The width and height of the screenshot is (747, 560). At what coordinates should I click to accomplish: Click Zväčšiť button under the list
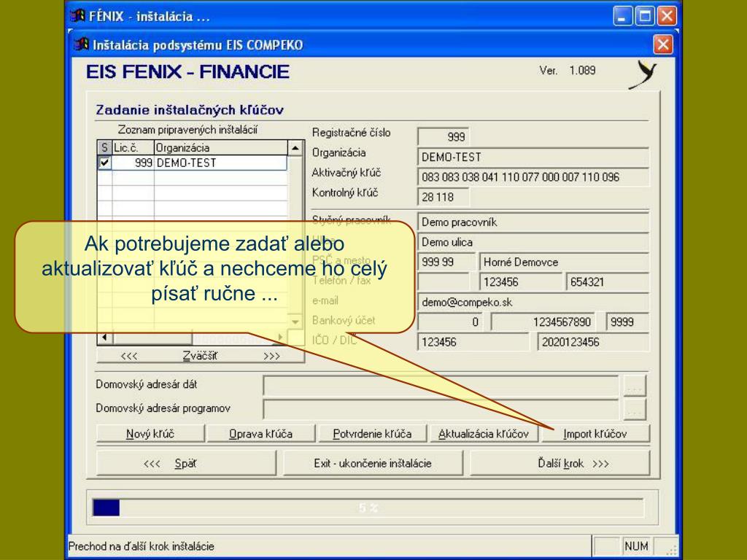pyautogui.click(x=200, y=356)
